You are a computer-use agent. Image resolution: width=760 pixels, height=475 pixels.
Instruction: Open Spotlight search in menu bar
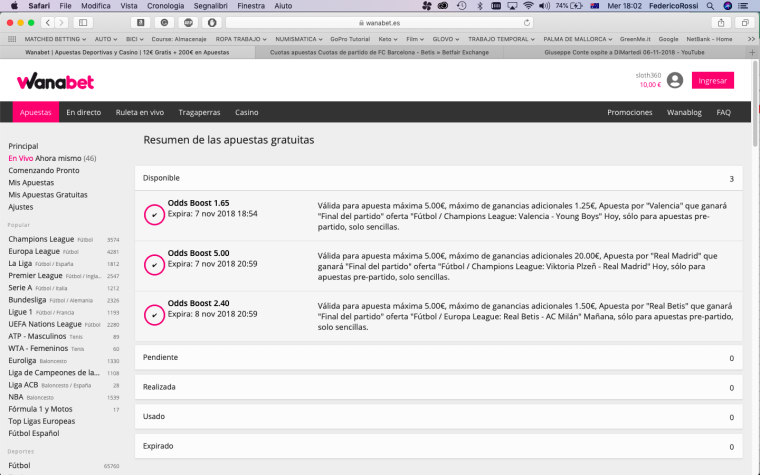[710, 6]
